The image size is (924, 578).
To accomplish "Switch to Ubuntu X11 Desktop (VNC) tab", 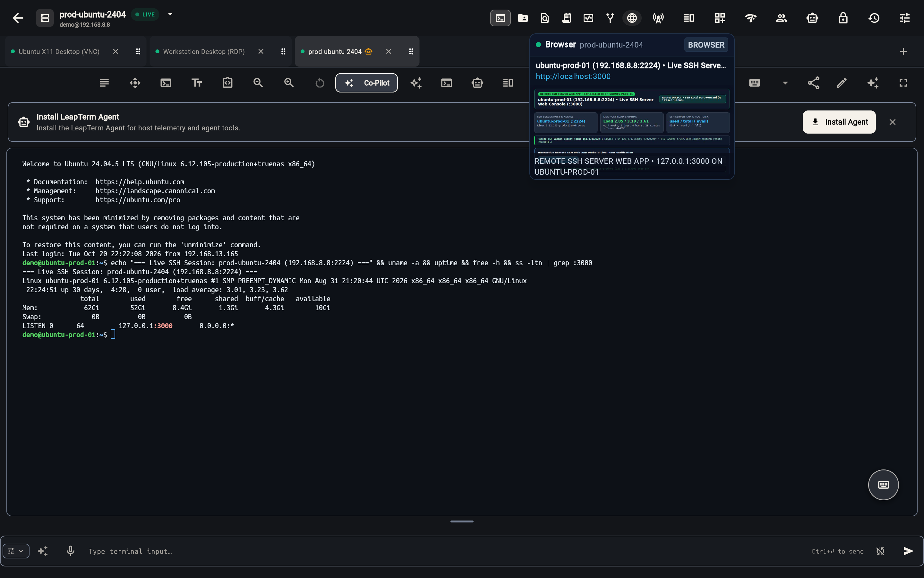I will (59, 52).
